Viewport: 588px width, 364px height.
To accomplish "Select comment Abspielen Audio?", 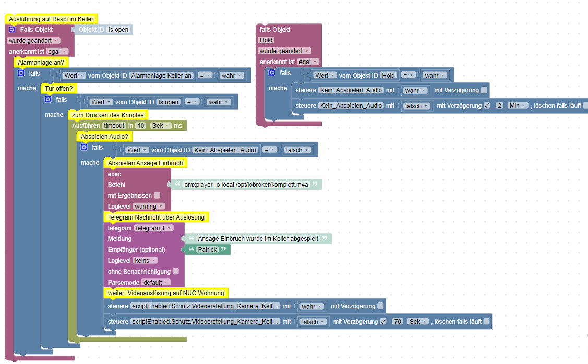I will pos(104,137).
